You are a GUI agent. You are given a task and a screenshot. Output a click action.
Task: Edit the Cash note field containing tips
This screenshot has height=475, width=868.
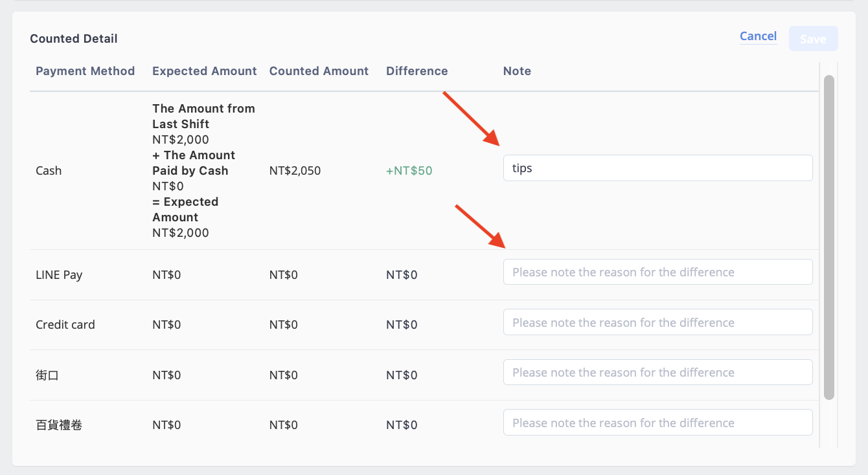pos(657,168)
